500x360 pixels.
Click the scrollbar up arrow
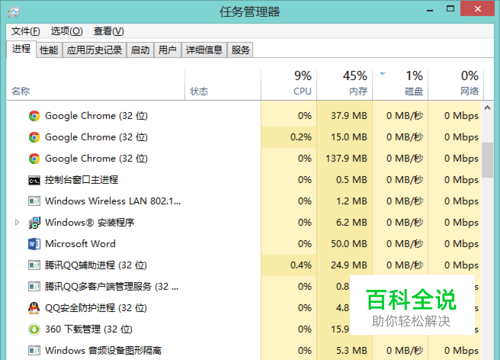tap(487, 108)
